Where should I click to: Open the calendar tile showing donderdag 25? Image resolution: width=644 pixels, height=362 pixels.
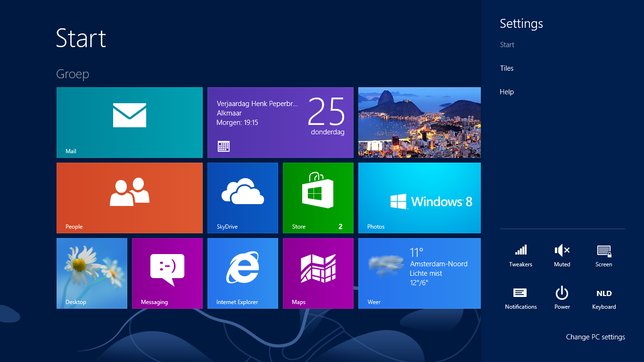tap(281, 123)
